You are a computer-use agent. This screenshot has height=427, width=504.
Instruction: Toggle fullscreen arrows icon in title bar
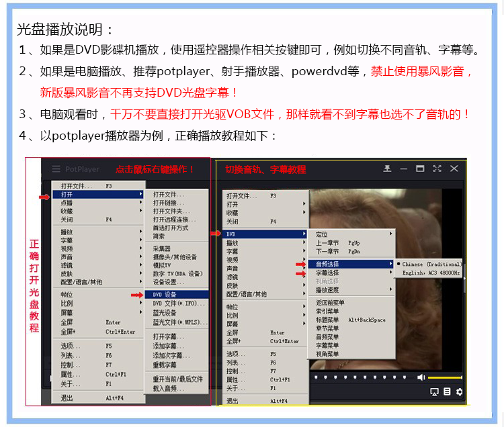point(437,169)
